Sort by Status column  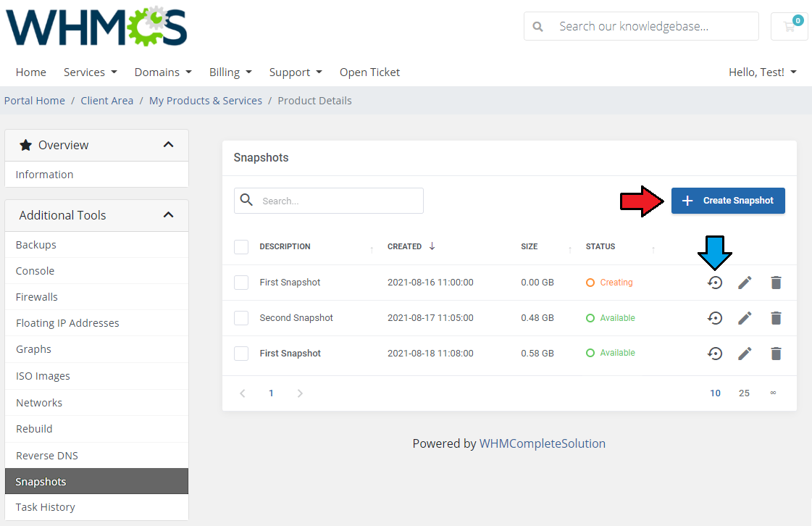[x=600, y=246]
